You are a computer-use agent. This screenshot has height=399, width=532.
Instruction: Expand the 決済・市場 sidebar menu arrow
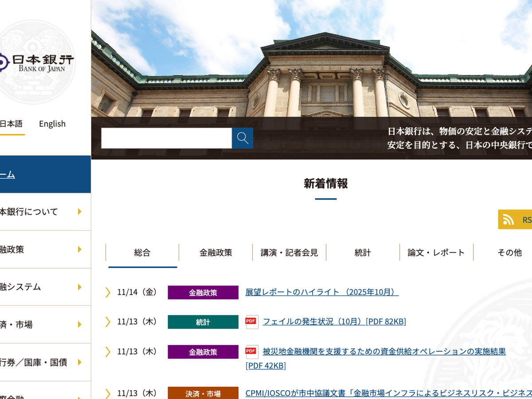click(80, 325)
